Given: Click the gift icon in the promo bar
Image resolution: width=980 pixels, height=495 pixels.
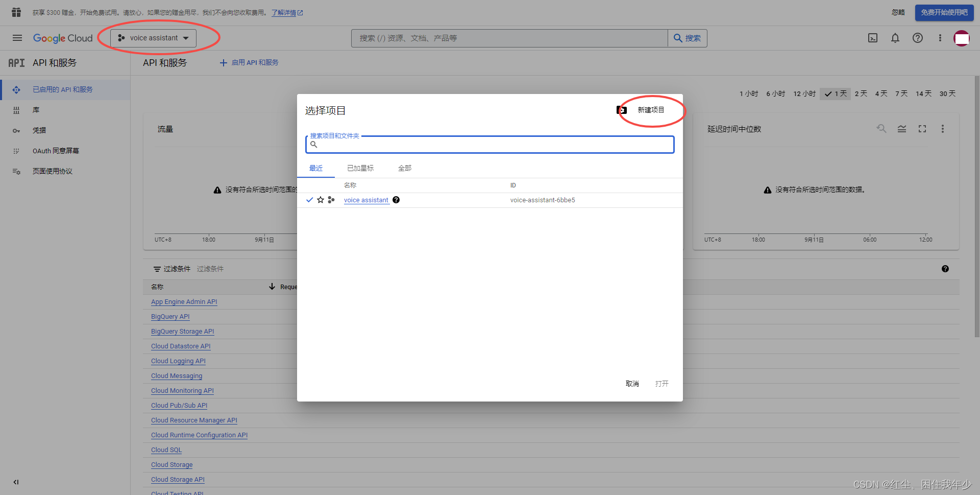Looking at the screenshot, I should (16, 12).
